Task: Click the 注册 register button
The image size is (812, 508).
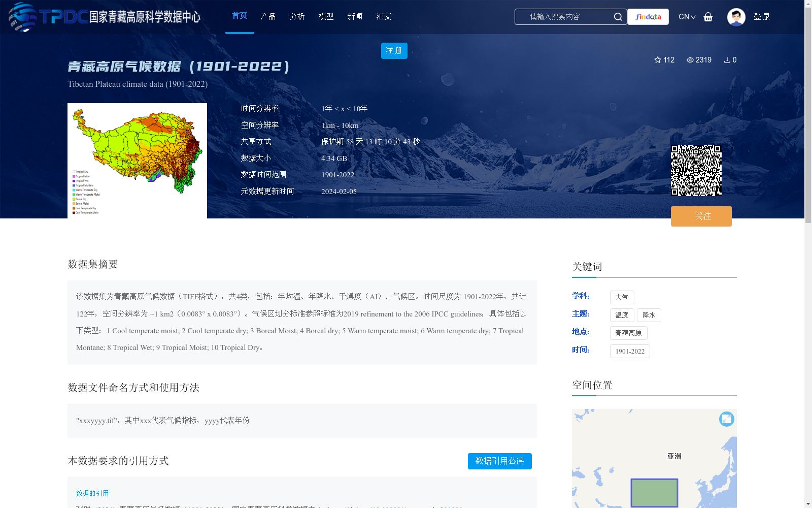Action: (394, 51)
